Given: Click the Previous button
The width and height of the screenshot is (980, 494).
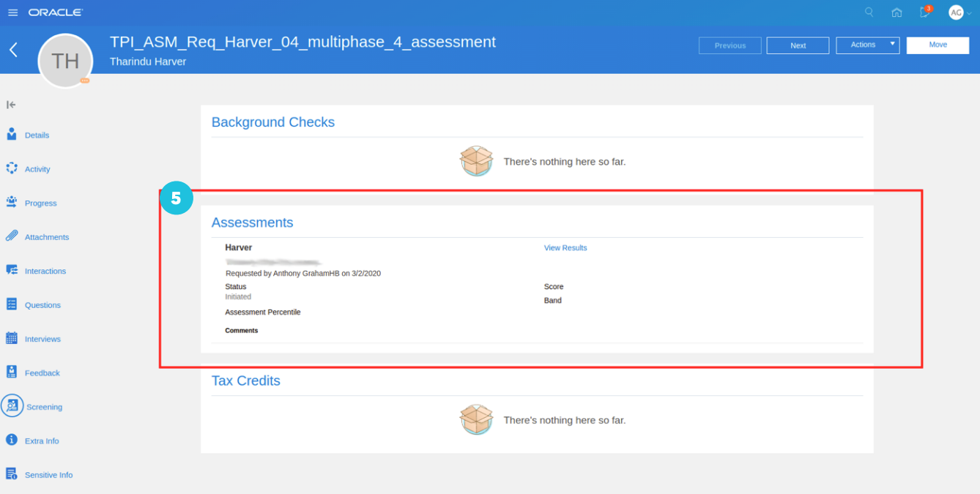Looking at the screenshot, I should pos(730,45).
